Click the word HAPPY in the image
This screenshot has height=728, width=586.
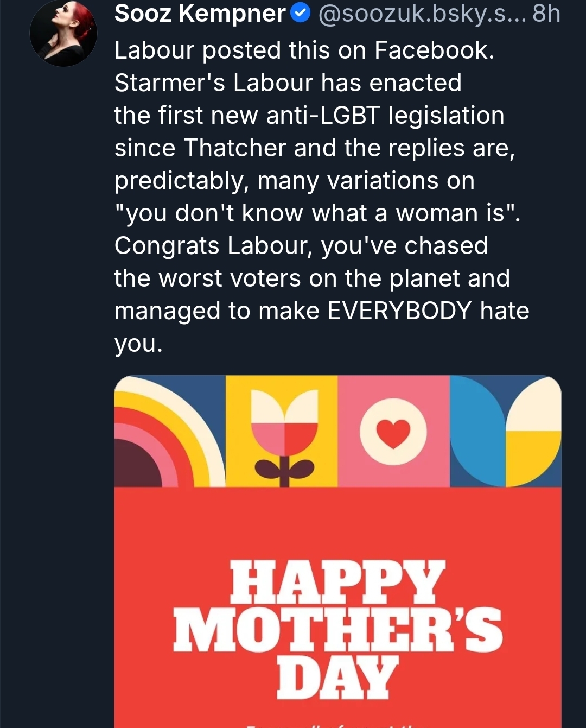tap(337, 583)
